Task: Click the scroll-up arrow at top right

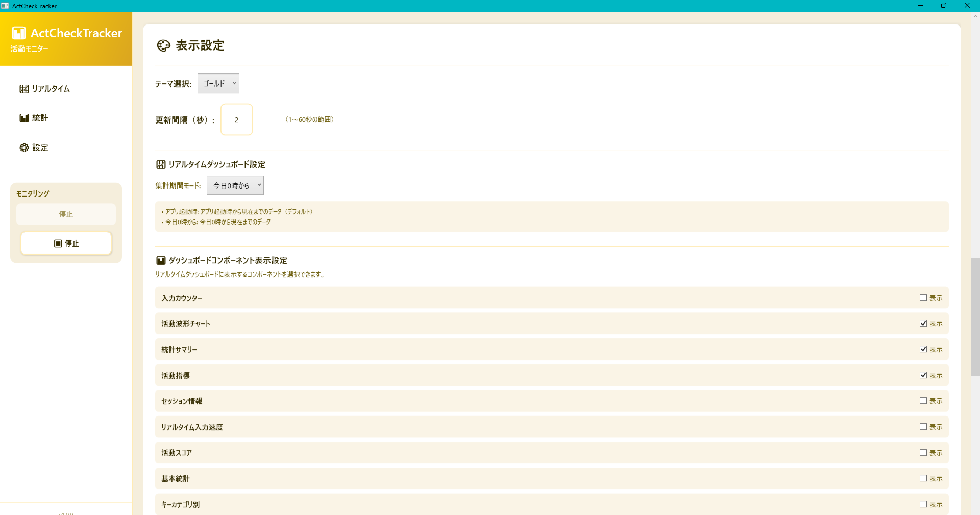Action: point(975,16)
